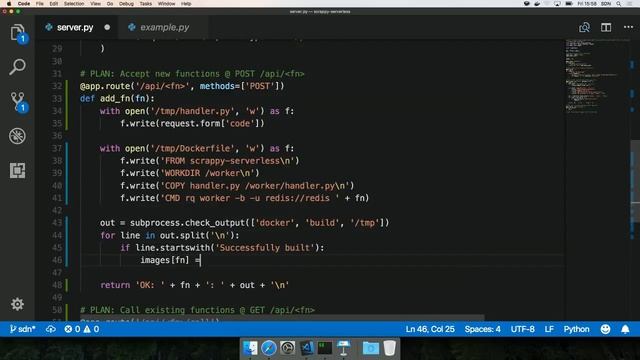Open Keynote from the Dock
640x360 pixels.
pyautogui.click(x=344, y=348)
